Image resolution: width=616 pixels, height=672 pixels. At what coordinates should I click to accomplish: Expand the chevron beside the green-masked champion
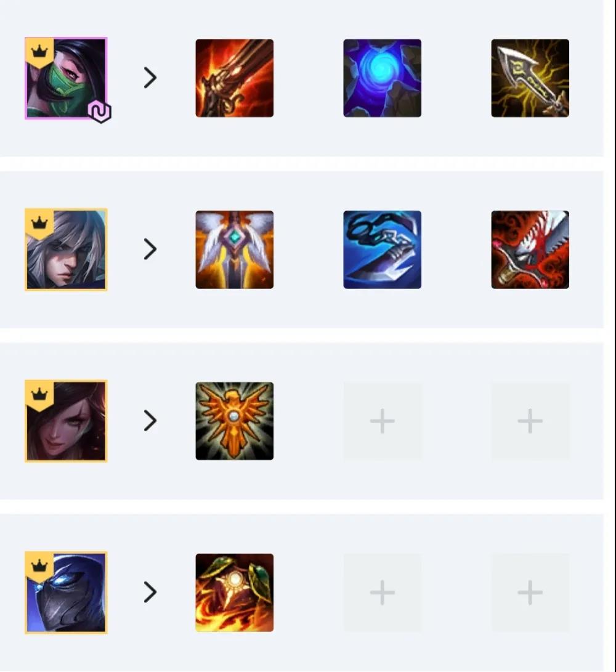[150, 78]
